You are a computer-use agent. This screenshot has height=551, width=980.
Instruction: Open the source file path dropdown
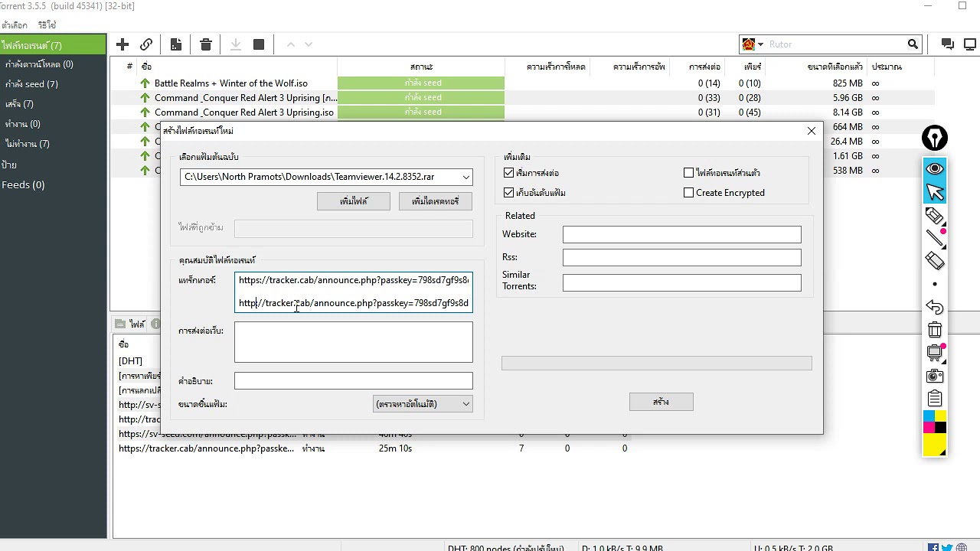coord(465,177)
